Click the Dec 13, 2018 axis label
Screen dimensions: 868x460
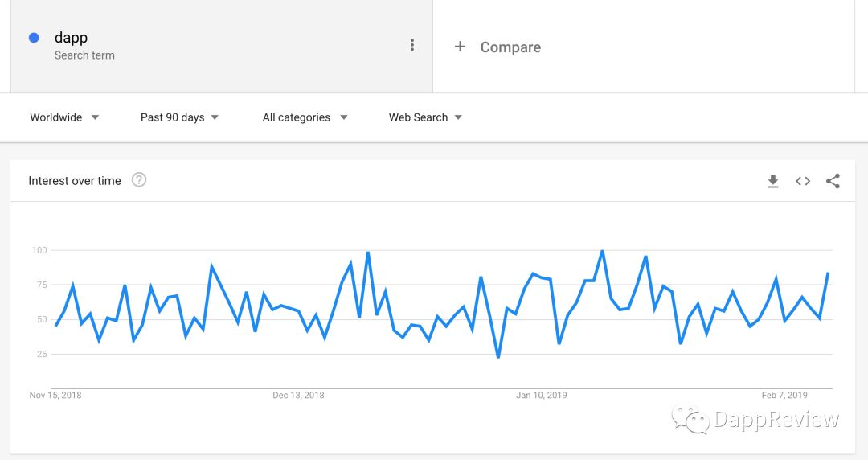coord(298,395)
